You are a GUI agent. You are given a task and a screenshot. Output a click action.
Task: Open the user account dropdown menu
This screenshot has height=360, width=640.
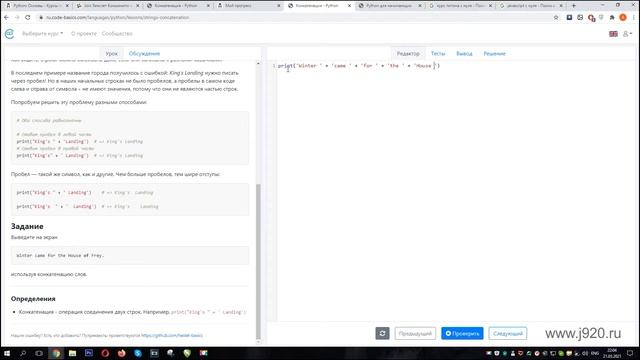(x=627, y=34)
